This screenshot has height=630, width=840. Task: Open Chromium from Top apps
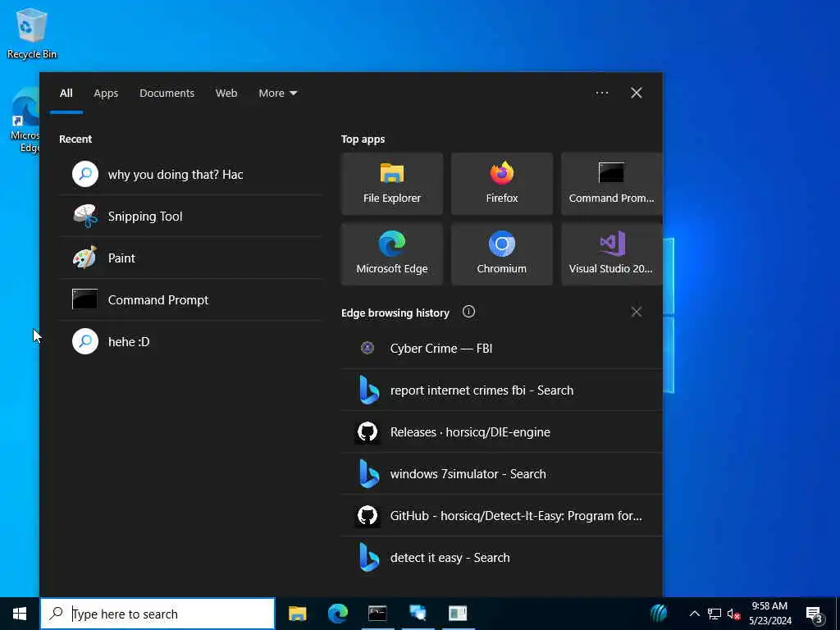point(501,254)
